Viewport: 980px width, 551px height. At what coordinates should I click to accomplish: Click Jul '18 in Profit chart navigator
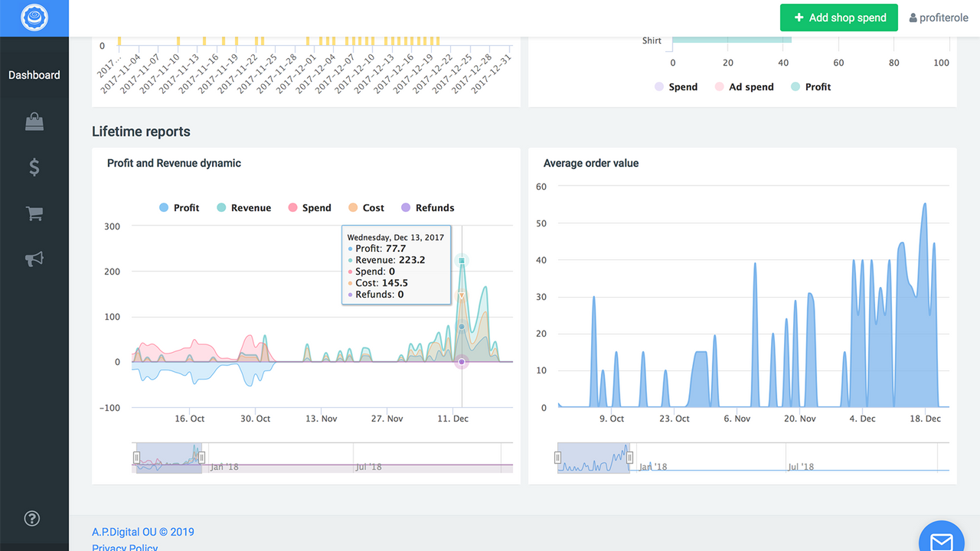pyautogui.click(x=368, y=467)
